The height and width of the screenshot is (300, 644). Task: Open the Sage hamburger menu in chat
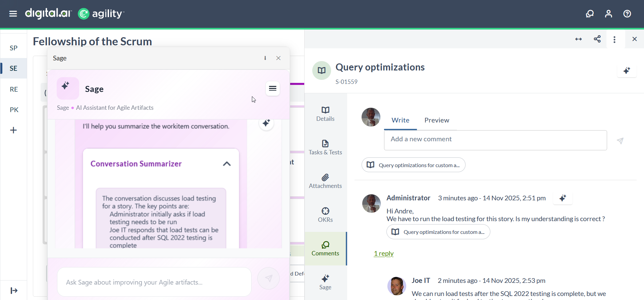coord(273,89)
